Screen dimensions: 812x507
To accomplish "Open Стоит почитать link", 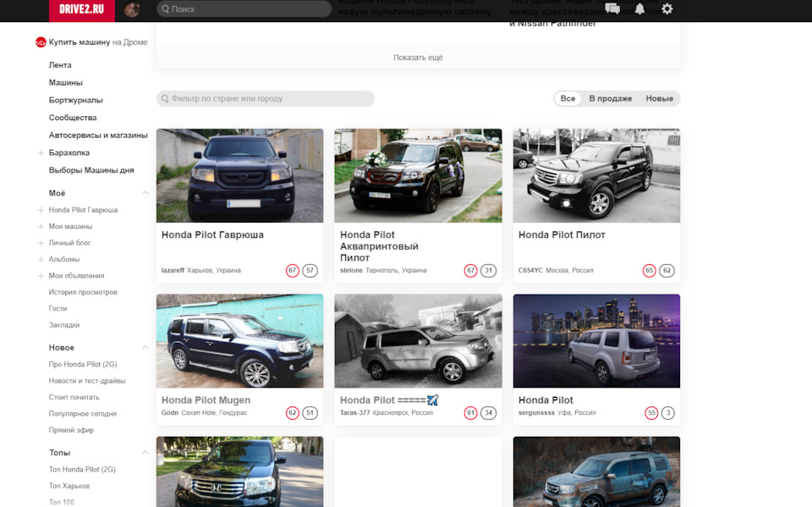I will pyautogui.click(x=74, y=398).
